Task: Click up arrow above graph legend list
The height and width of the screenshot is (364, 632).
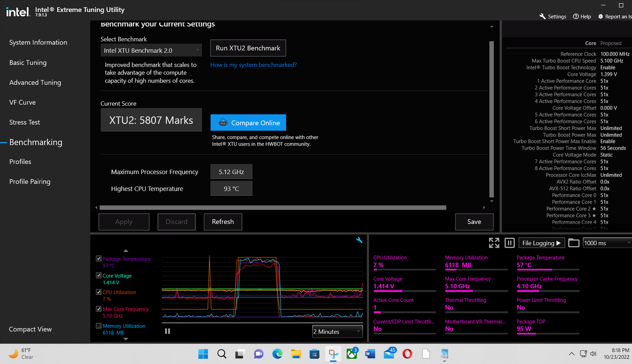Action: [x=126, y=251]
